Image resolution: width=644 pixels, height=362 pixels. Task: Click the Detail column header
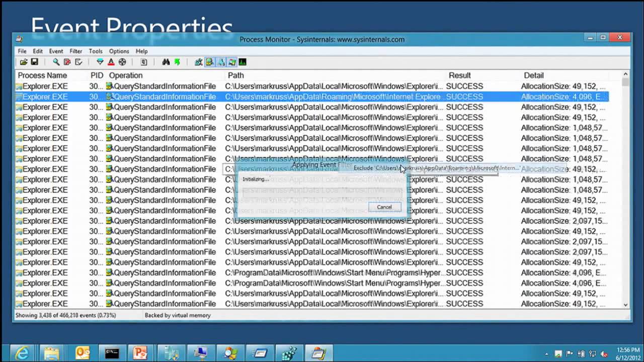point(533,75)
